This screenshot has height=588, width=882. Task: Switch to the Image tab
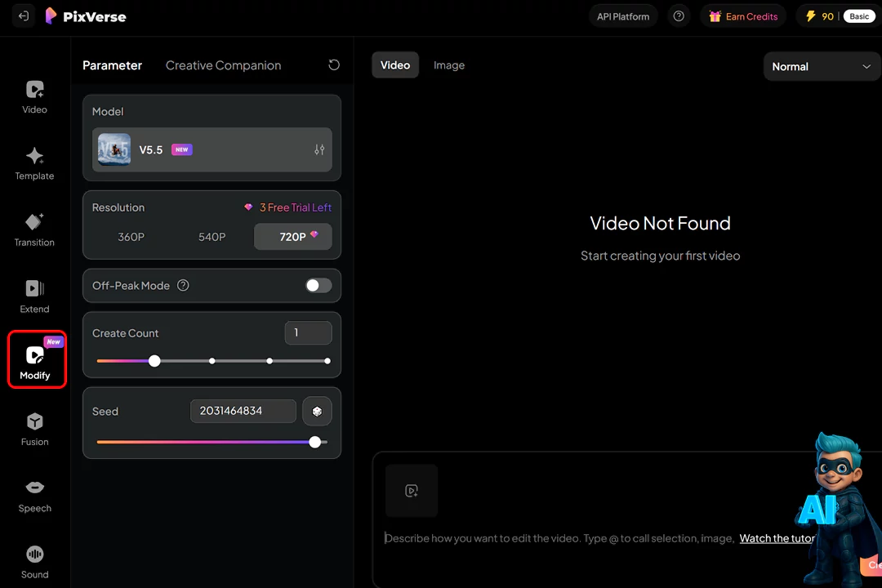coord(448,65)
